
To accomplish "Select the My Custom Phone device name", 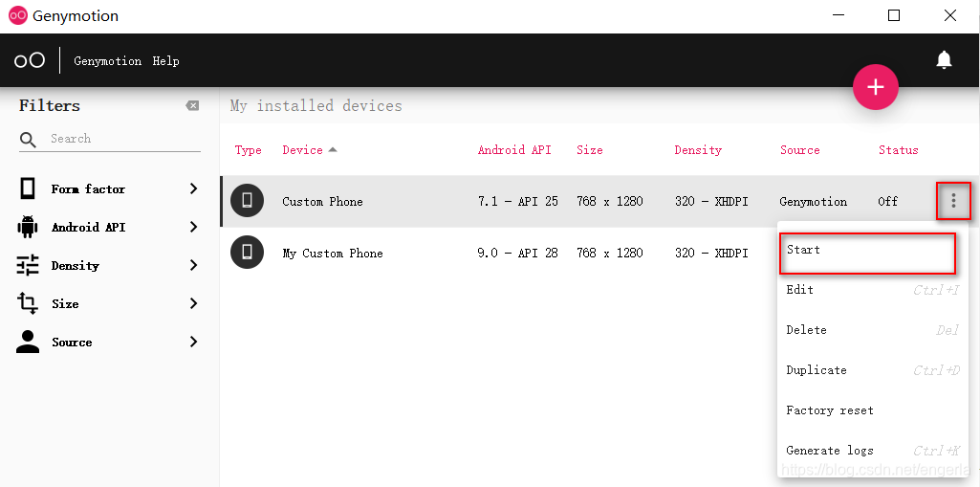I will (x=333, y=254).
